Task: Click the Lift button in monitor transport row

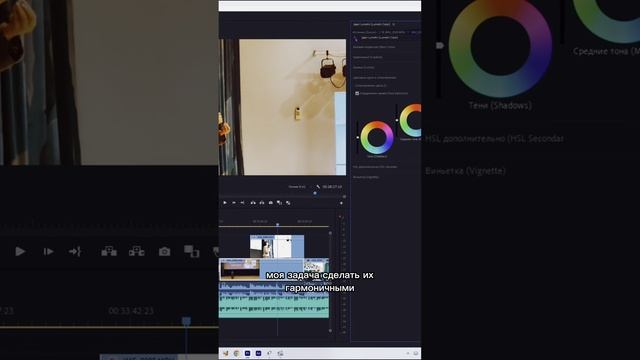Action: pos(253,202)
